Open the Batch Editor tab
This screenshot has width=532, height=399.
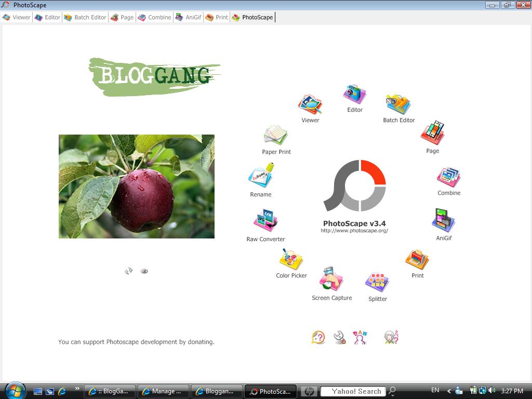pyautogui.click(x=85, y=17)
